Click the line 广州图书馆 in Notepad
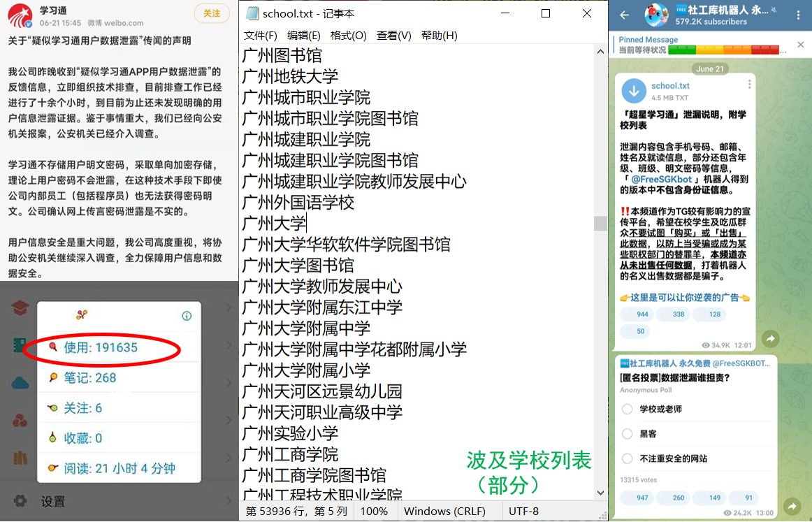 click(x=282, y=55)
